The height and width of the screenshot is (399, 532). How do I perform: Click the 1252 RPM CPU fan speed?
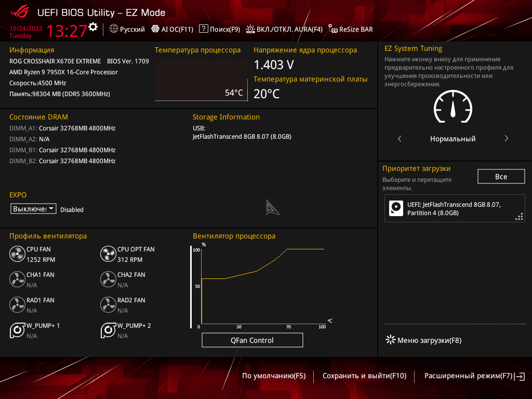(x=41, y=260)
